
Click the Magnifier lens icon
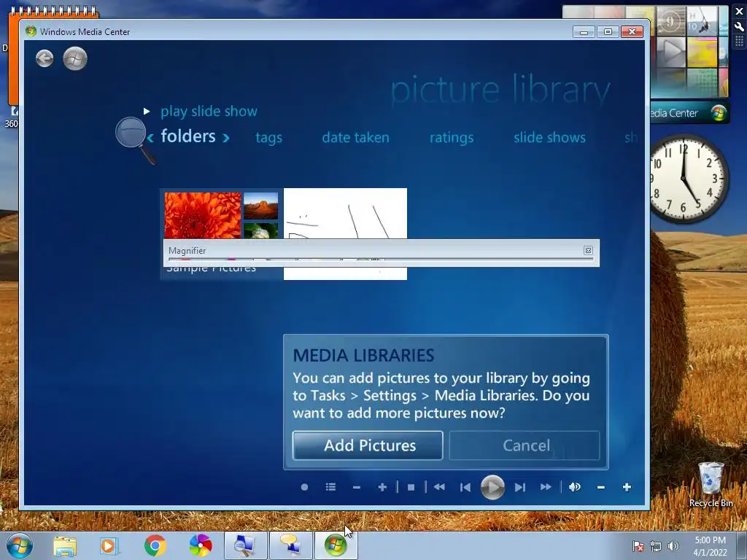[135, 140]
